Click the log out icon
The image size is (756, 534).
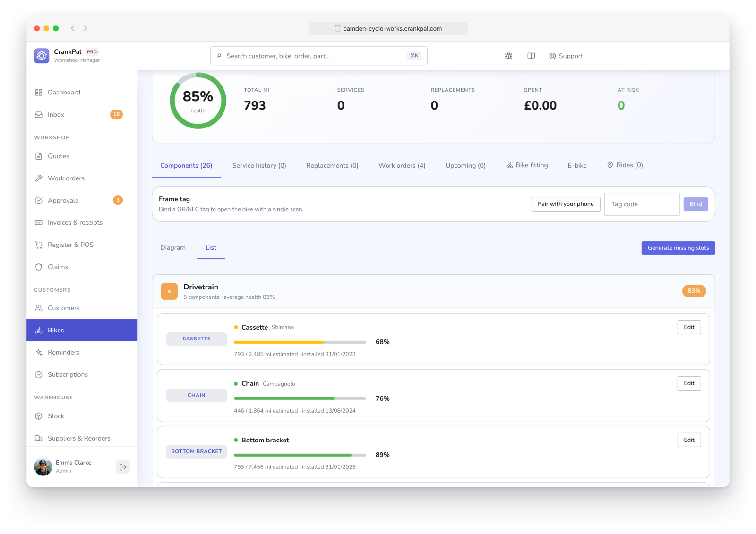point(123,467)
